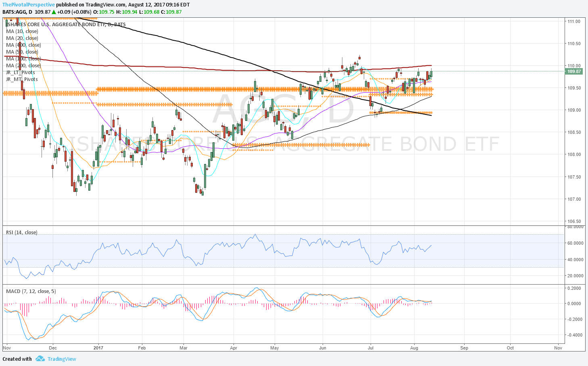
Task: Click the May label on the time axis
Action: 275,348
